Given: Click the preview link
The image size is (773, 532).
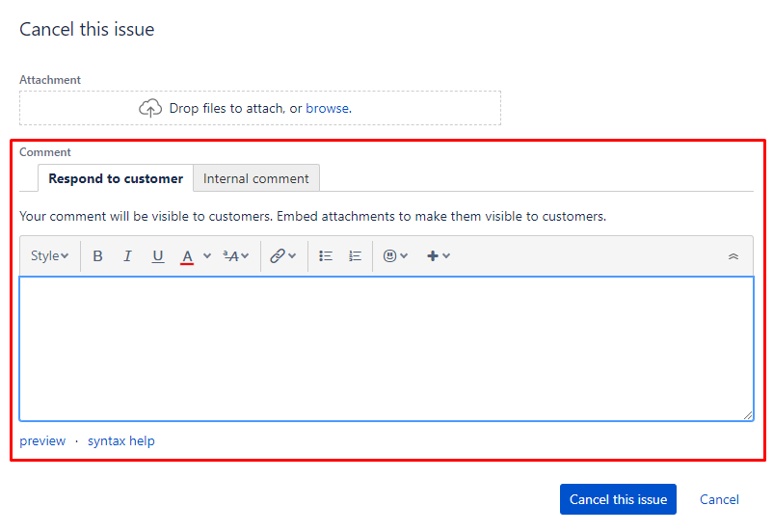Looking at the screenshot, I should click(42, 440).
